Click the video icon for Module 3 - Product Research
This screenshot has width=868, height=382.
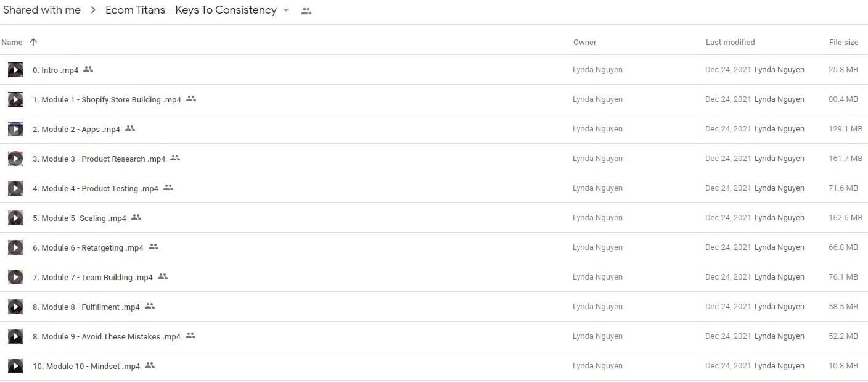click(x=15, y=159)
